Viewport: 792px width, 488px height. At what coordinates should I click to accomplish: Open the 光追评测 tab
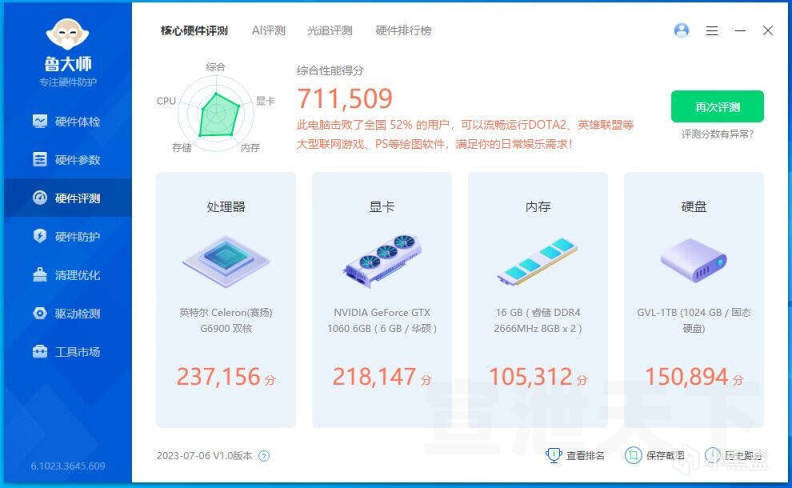[x=330, y=31]
